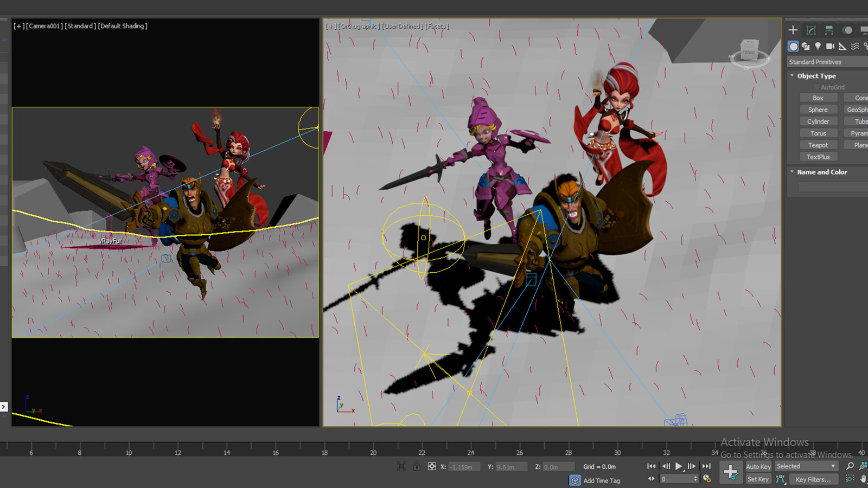Open the Hierarchy tab in command panel

[x=829, y=30]
